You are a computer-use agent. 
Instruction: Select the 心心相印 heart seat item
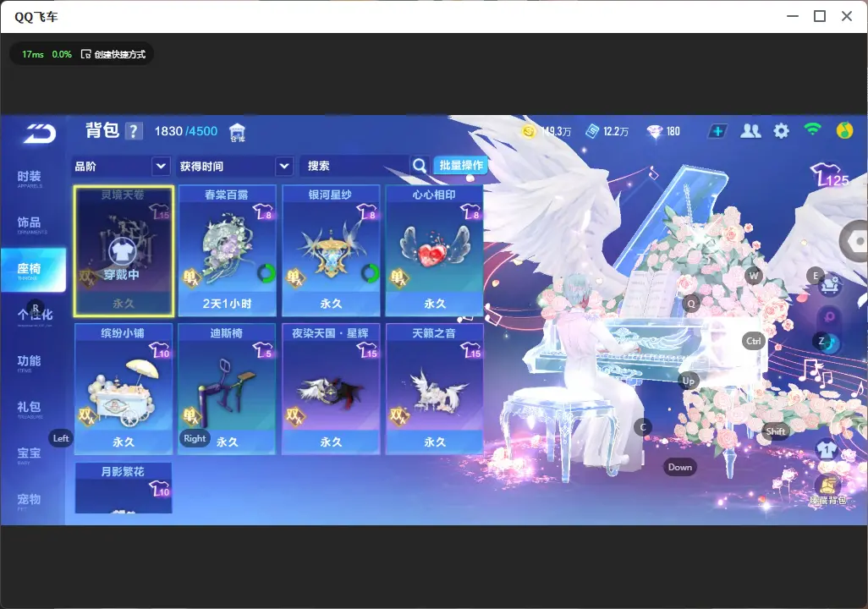pos(435,251)
